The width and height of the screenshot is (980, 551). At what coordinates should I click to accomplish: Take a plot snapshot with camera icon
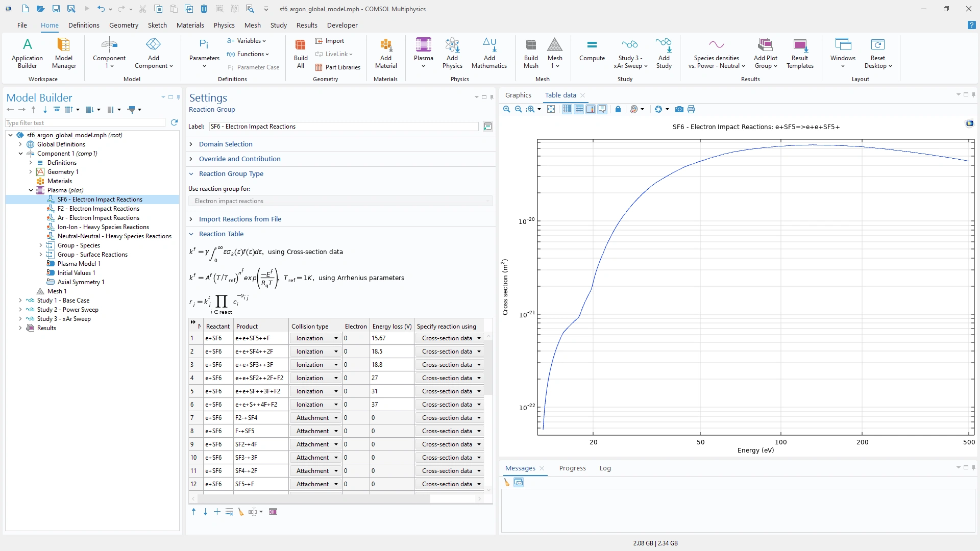pyautogui.click(x=679, y=109)
